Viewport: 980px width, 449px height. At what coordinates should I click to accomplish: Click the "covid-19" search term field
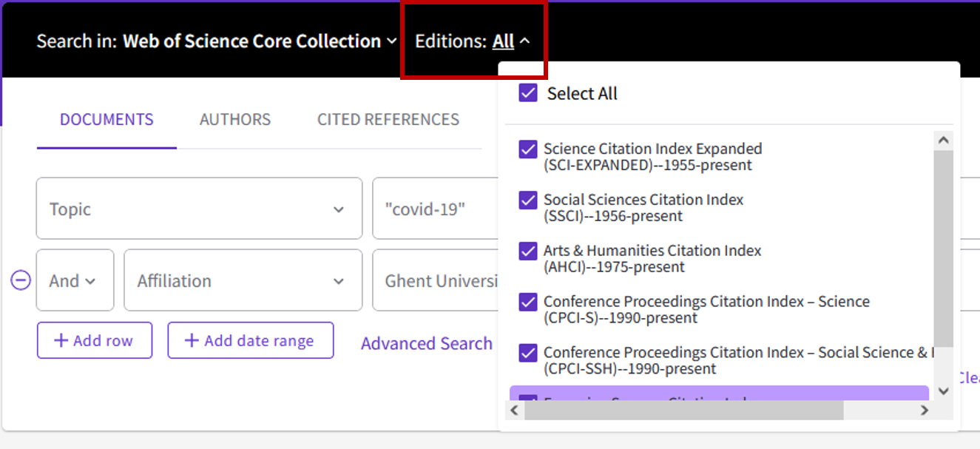[x=436, y=209]
